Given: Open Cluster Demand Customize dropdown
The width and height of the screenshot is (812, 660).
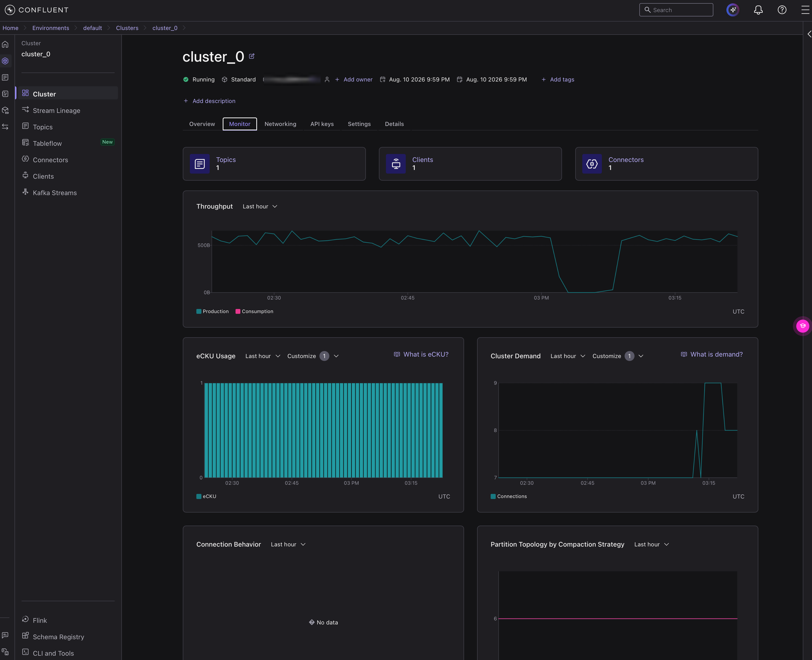Looking at the screenshot, I should click(x=618, y=356).
